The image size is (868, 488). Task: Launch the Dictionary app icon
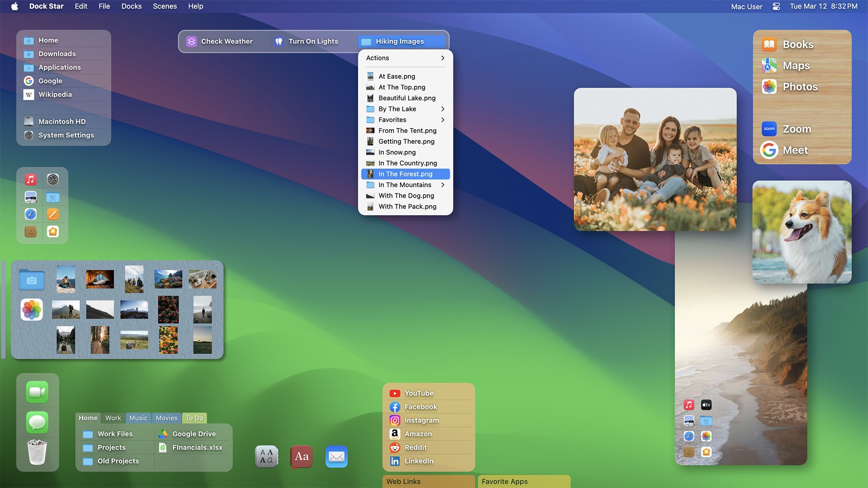(x=302, y=456)
